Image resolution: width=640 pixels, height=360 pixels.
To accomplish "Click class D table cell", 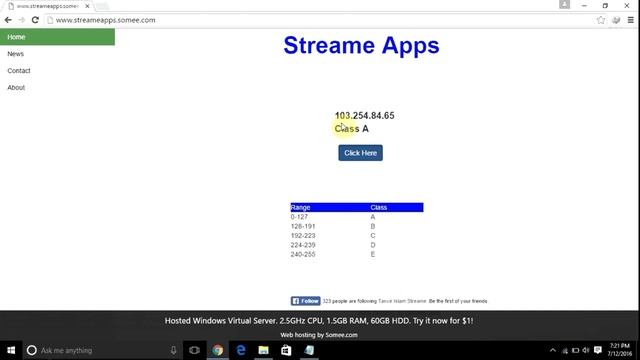I will (x=373, y=245).
